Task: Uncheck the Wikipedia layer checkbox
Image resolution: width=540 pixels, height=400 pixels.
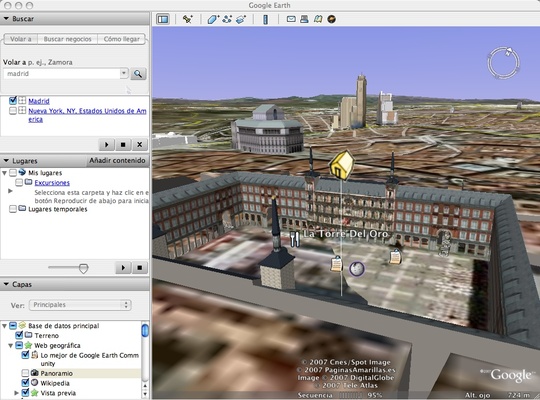Action: tap(25, 383)
